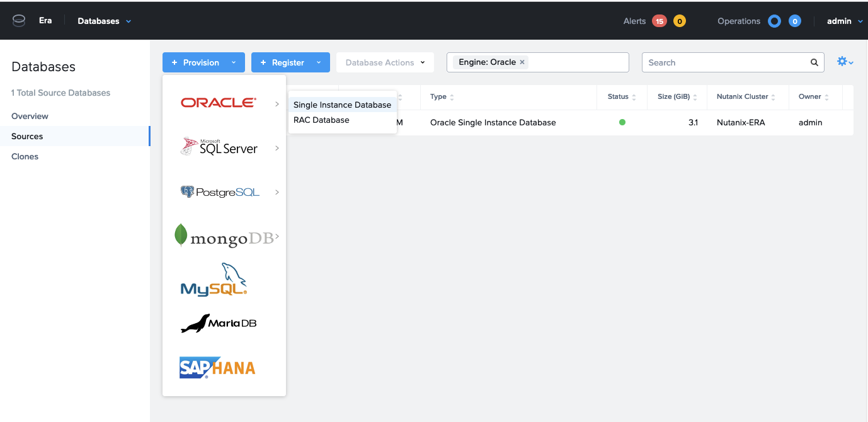Click the Era logo icon
Viewport: 868px width, 422px height.
tap(19, 21)
